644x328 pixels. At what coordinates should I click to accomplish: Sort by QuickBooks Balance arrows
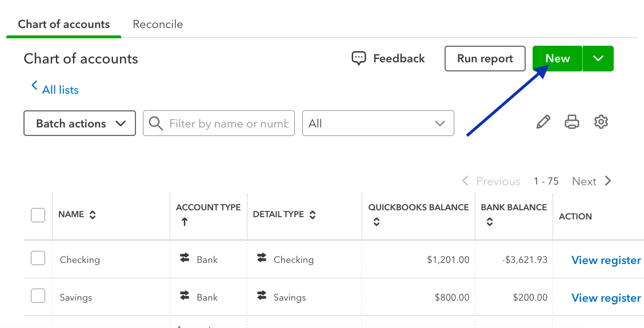point(376,222)
